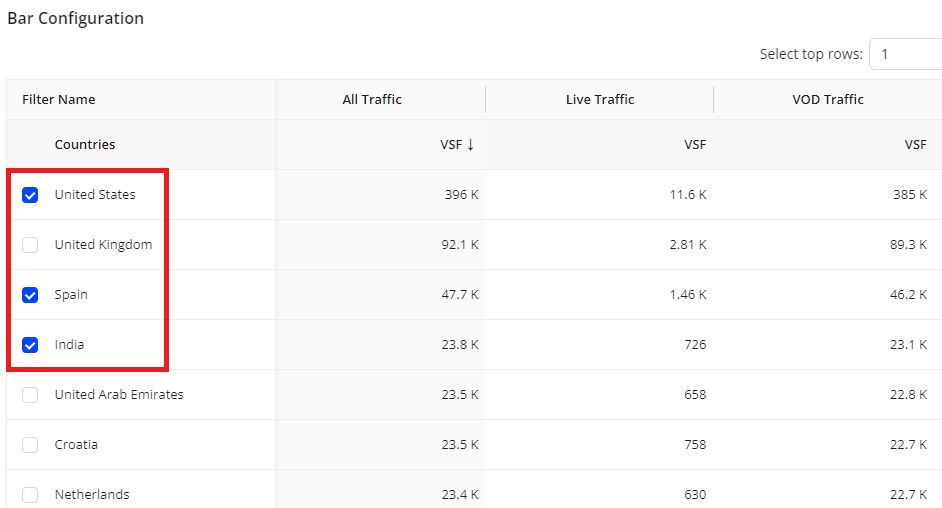The image size is (942, 508).
Task: Sort by VSF under Live Traffic
Action: pyautogui.click(x=695, y=145)
